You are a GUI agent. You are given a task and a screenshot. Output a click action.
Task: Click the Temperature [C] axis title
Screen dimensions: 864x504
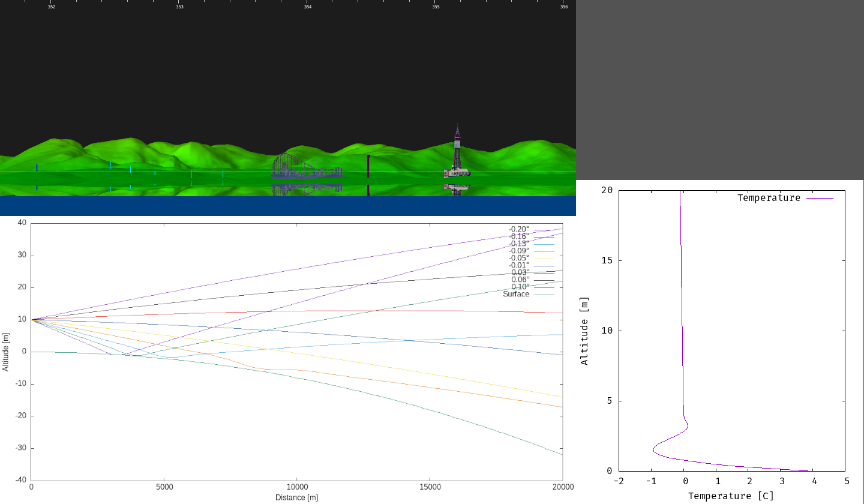[731, 496]
